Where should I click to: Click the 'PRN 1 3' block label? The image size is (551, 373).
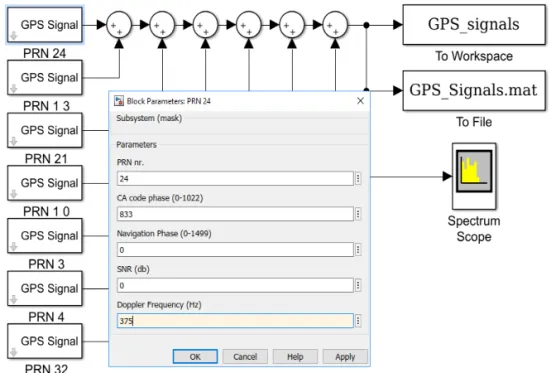[x=46, y=106]
